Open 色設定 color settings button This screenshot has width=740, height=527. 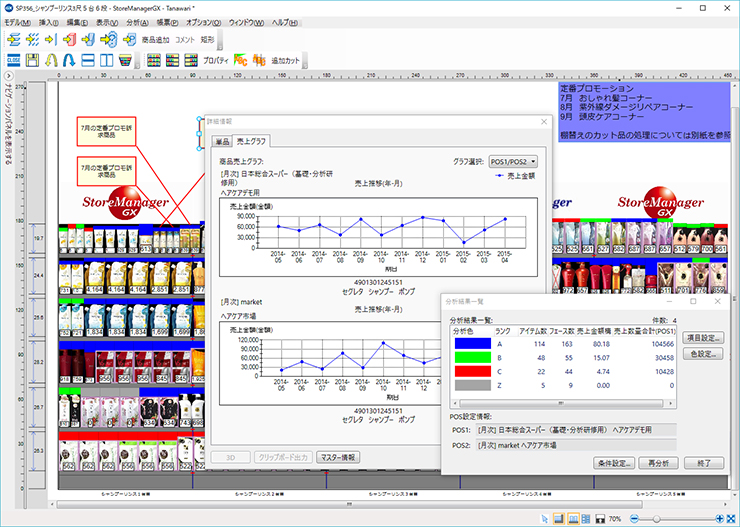[x=705, y=353]
